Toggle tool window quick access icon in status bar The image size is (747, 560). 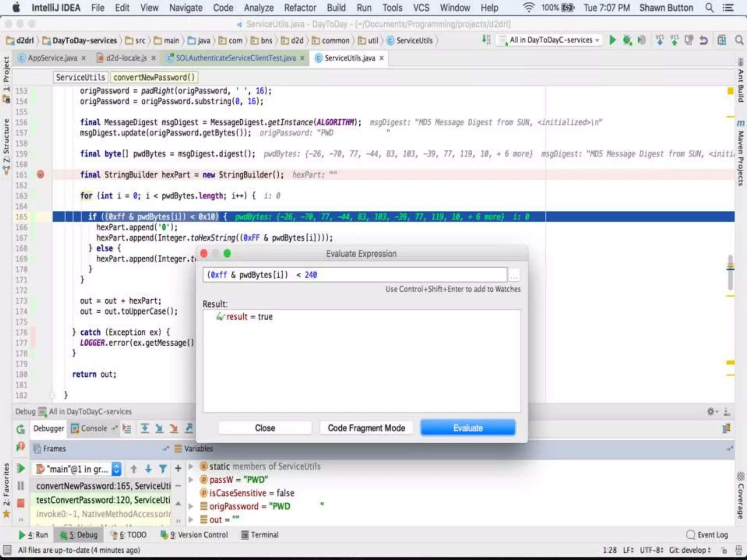coord(7,550)
